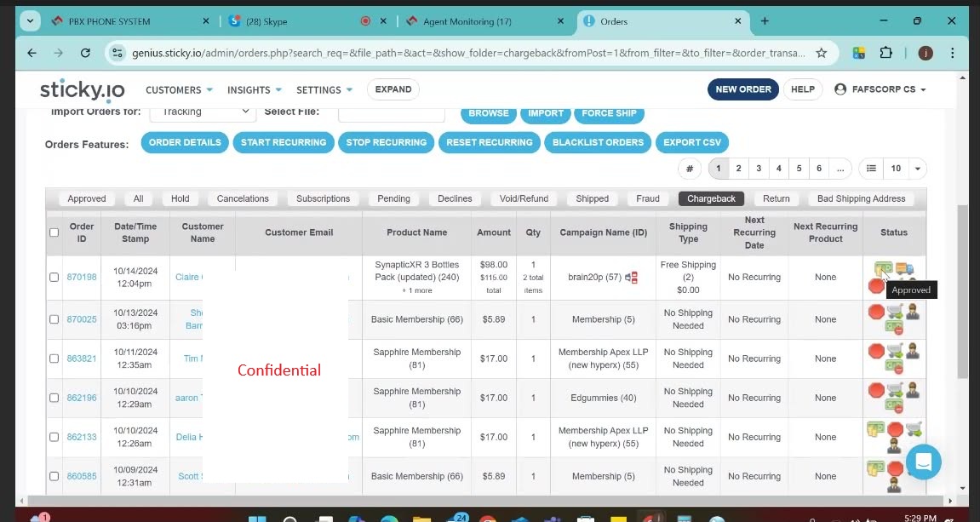Image resolution: width=980 pixels, height=522 pixels.
Task: Click the ORDER DETAILS button
Action: 185,142
